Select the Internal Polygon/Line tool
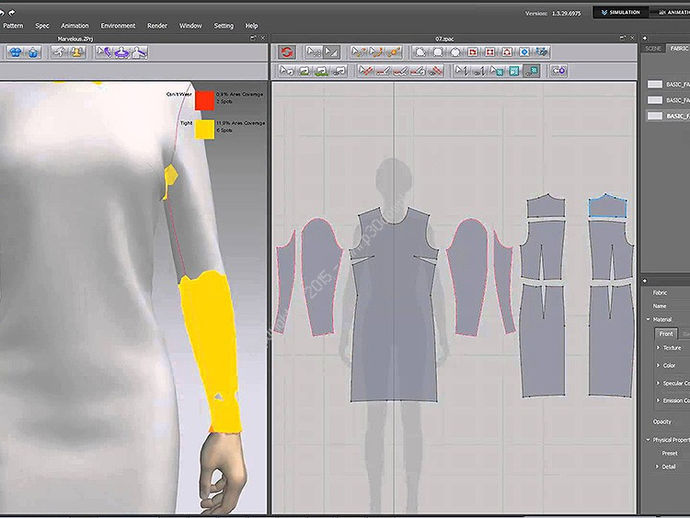Viewport: 690px width, 518px height. tap(473, 52)
